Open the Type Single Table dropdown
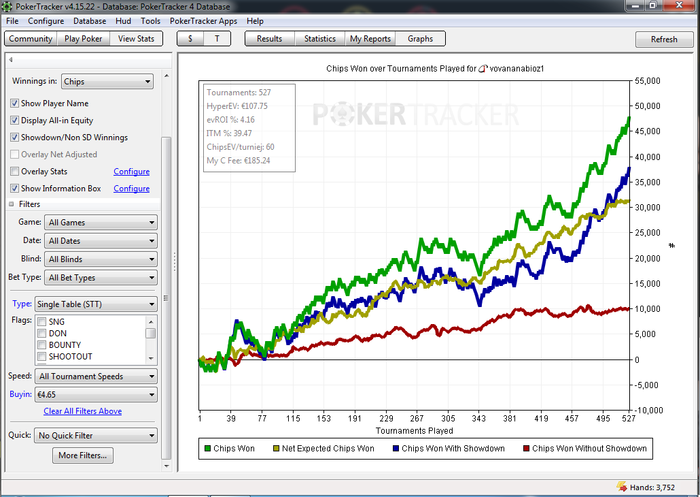Screen dimensions: 700x497 pos(96,304)
